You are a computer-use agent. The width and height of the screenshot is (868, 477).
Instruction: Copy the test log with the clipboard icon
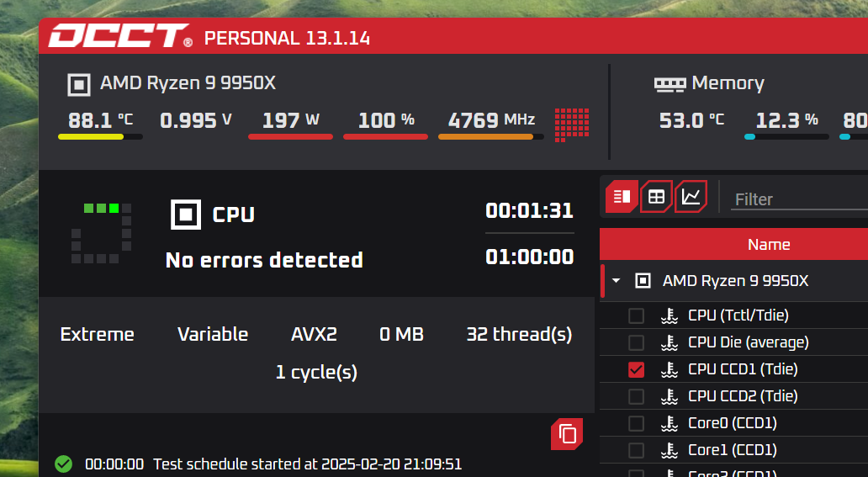click(x=568, y=434)
